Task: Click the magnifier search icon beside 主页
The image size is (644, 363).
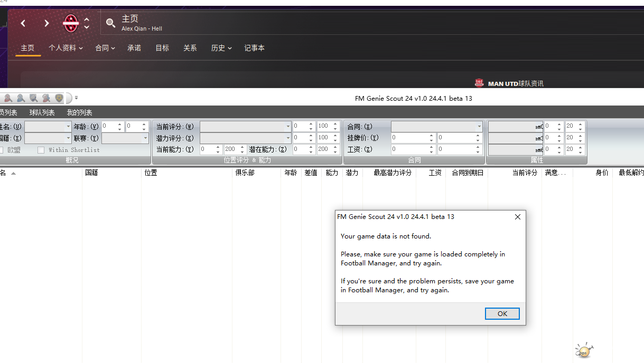Action: point(110,23)
